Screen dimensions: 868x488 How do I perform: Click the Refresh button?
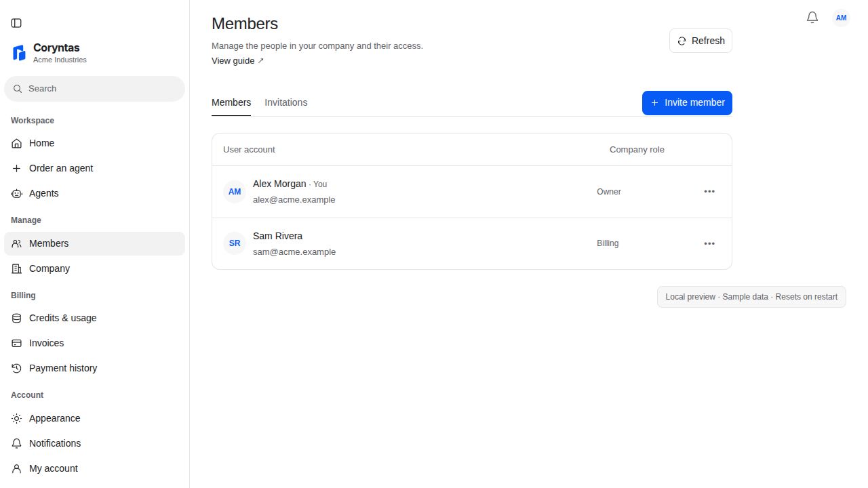coord(701,41)
